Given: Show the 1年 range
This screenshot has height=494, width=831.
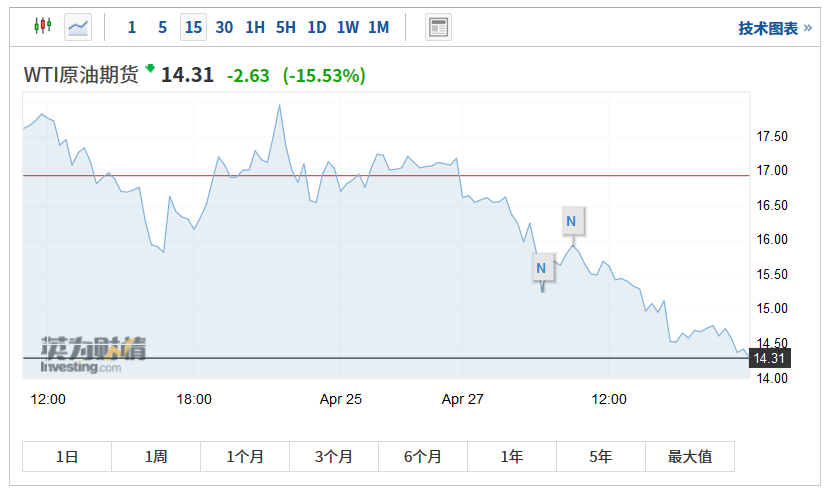Looking at the screenshot, I should [511, 456].
